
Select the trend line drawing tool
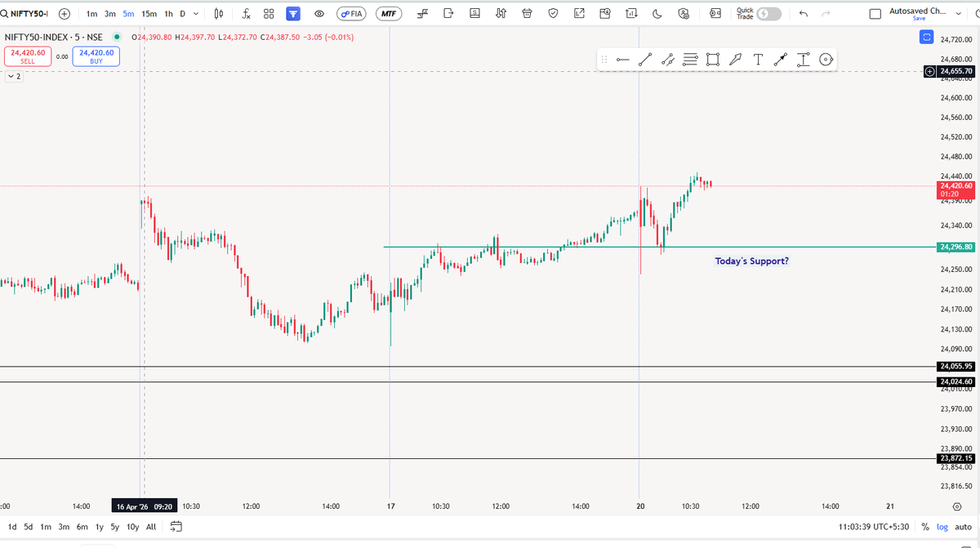click(645, 60)
